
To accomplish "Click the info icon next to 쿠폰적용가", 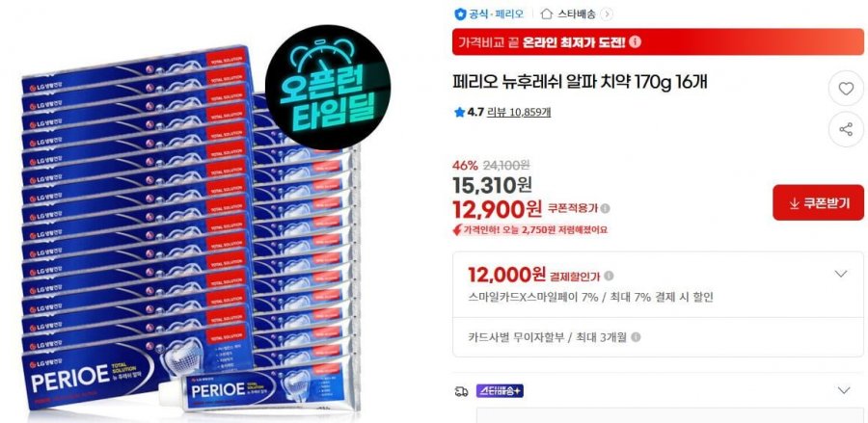I will tap(606, 208).
